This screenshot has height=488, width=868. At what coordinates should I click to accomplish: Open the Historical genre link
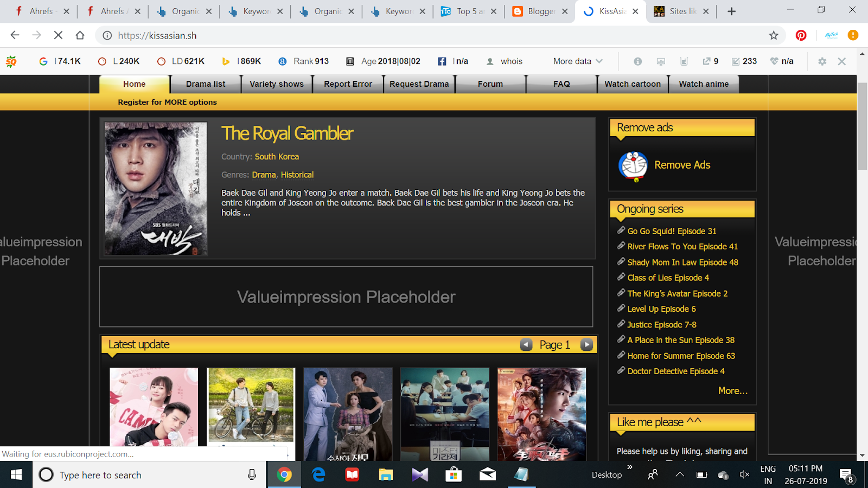(297, 175)
